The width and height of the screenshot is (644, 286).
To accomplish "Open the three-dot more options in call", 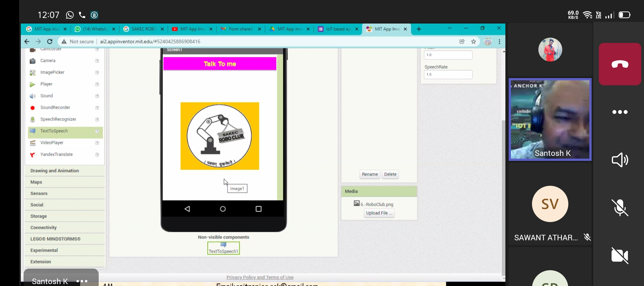I will click(620, 112).
